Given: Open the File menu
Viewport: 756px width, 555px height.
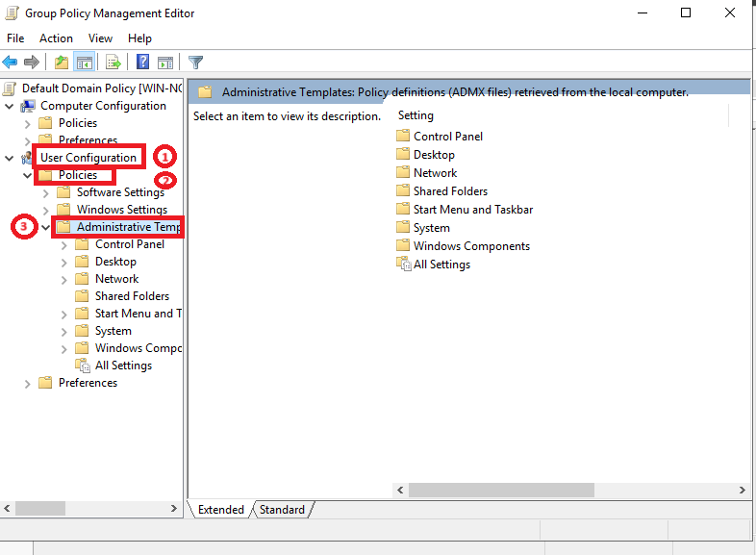Looking at the screenshot, I should 15,38.
